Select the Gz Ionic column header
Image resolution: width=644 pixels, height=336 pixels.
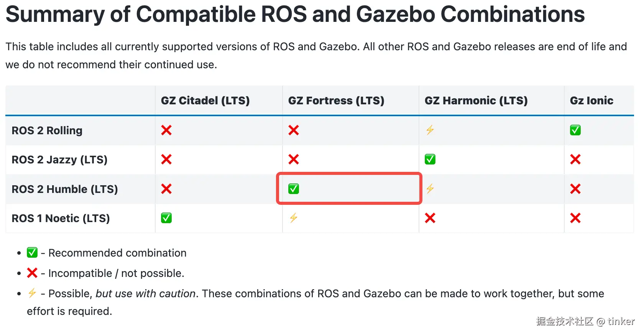tap(591, 100)
